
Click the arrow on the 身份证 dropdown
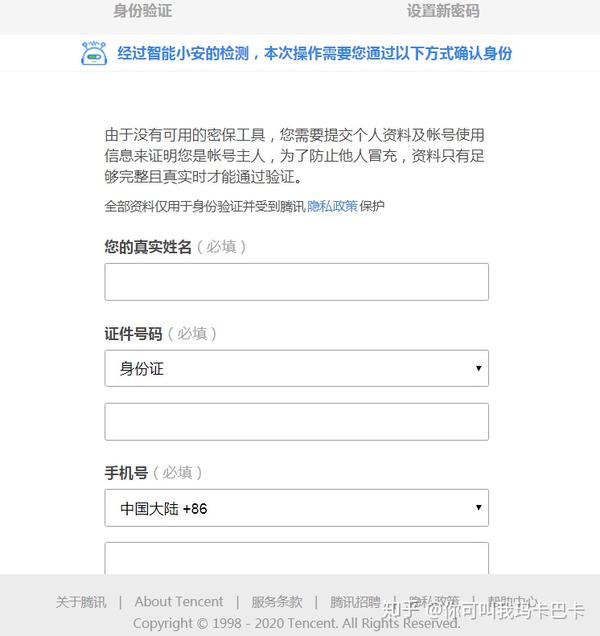pos(479,368)
